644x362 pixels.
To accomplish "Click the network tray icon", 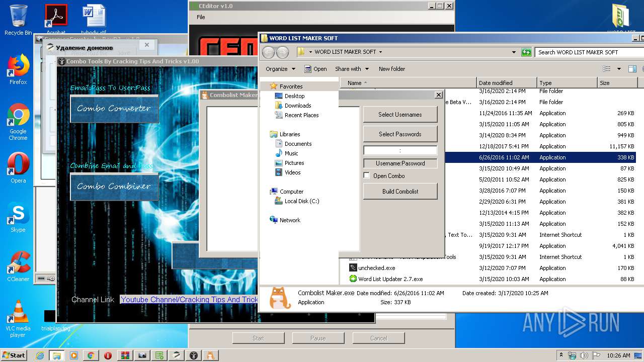I will pyautogui.click(x=572, y=355).
